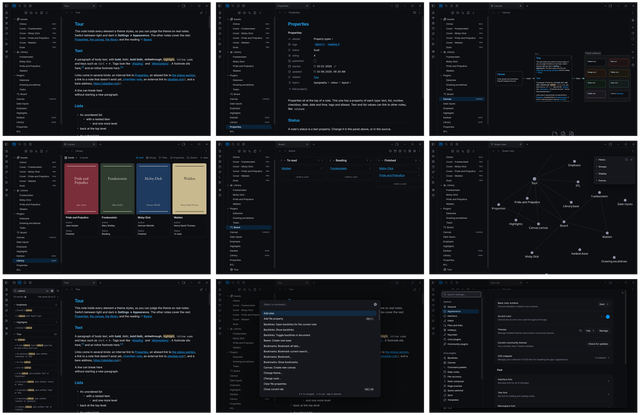
Task: Select the highlighted Board file in Board window tree
Action: [x=249, y=227]
